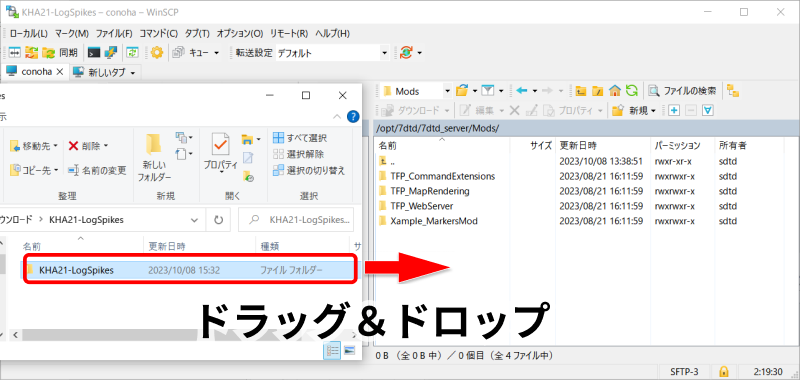
Task: Click the 同期 synchronize folder button
Action: click(60, 53)
